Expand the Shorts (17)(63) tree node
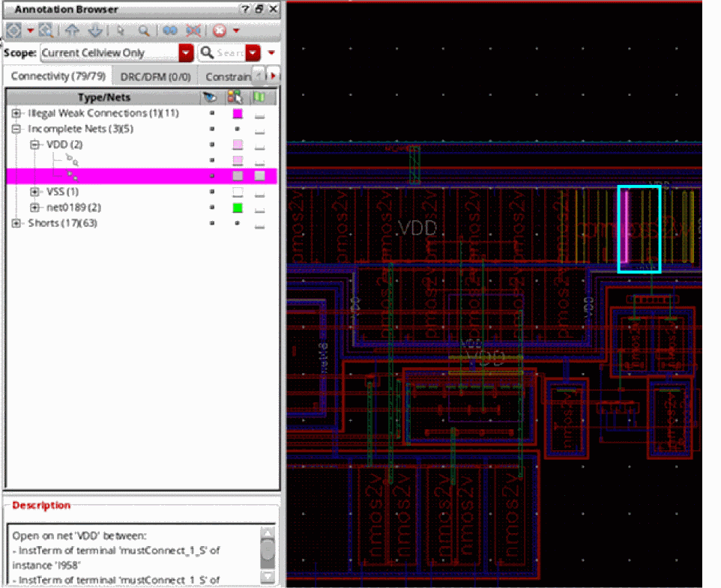This screenshot has height=588, width=721. [x=16, y=223]
